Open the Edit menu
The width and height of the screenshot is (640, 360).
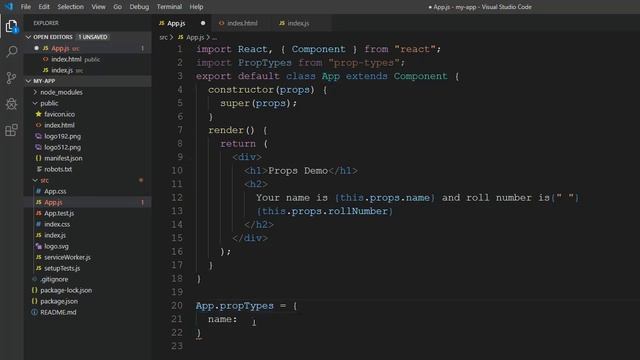44,7
